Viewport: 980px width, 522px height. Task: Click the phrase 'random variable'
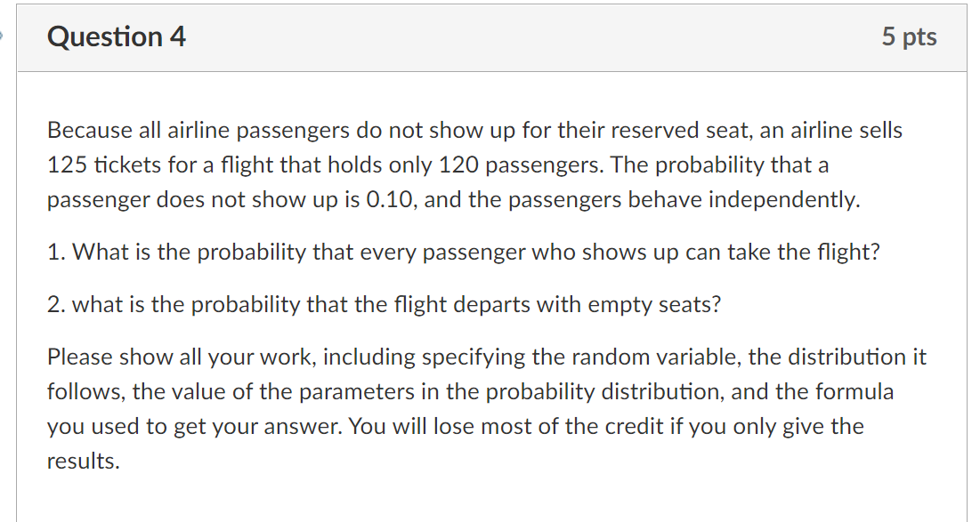coord(656,357)
